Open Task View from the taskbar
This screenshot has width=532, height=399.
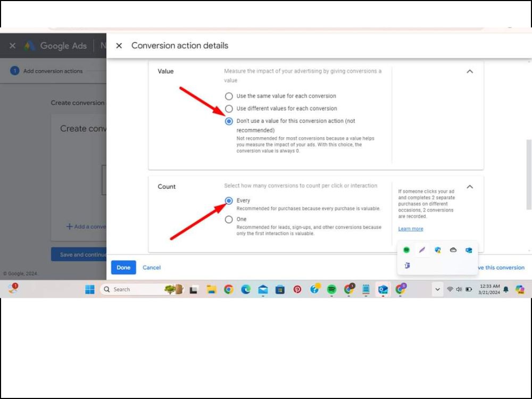click(194, 290)
